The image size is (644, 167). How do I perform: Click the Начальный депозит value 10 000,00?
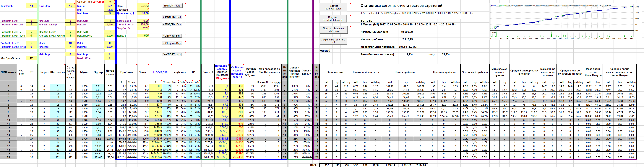pos(407,32)
